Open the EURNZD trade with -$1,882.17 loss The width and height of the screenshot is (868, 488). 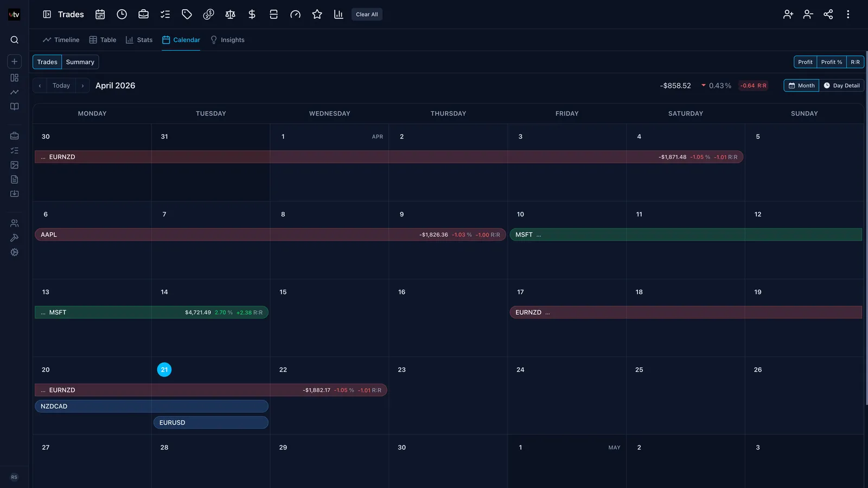point(210,390)
